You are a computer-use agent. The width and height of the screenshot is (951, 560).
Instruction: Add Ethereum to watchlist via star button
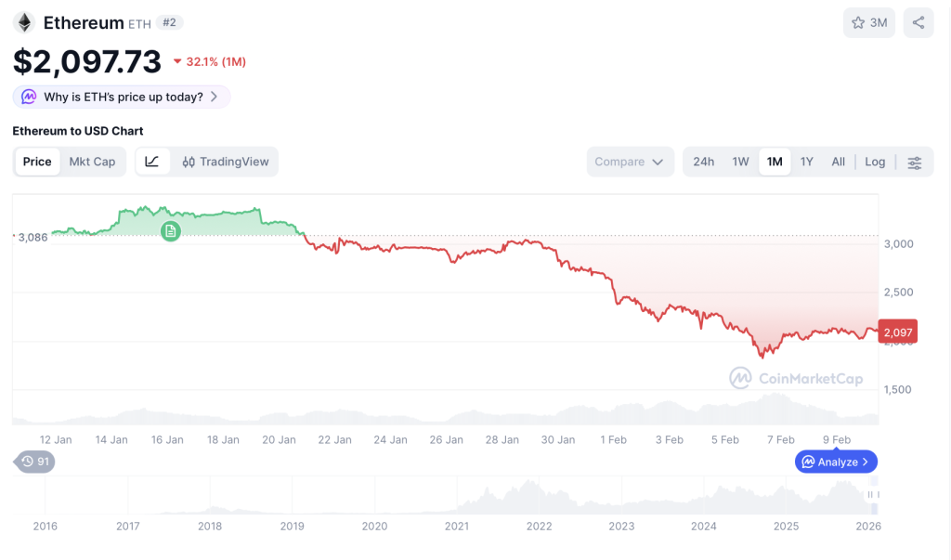click(x=868, y=22)
